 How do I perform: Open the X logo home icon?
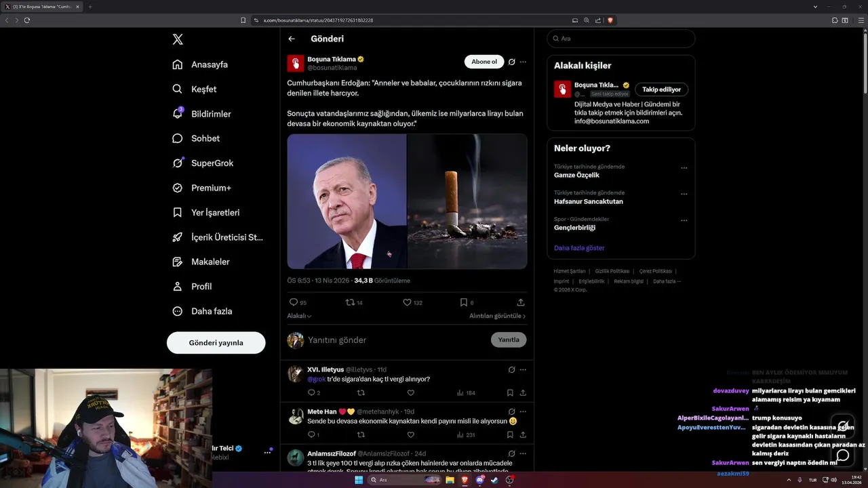178,39
